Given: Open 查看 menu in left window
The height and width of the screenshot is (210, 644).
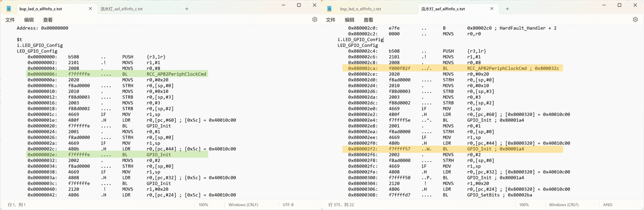Looking at the screenshot, I should click(48, 20).
